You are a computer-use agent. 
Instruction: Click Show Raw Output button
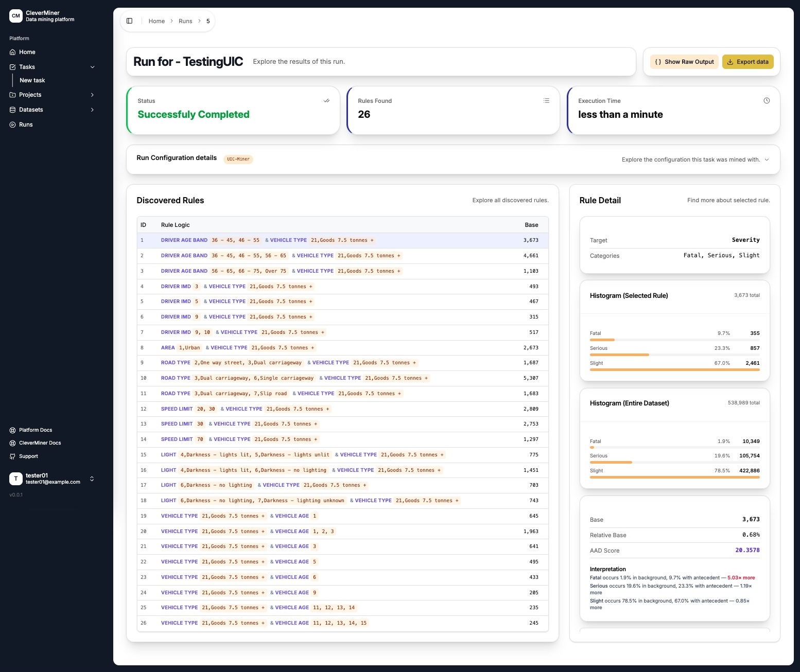684,62
